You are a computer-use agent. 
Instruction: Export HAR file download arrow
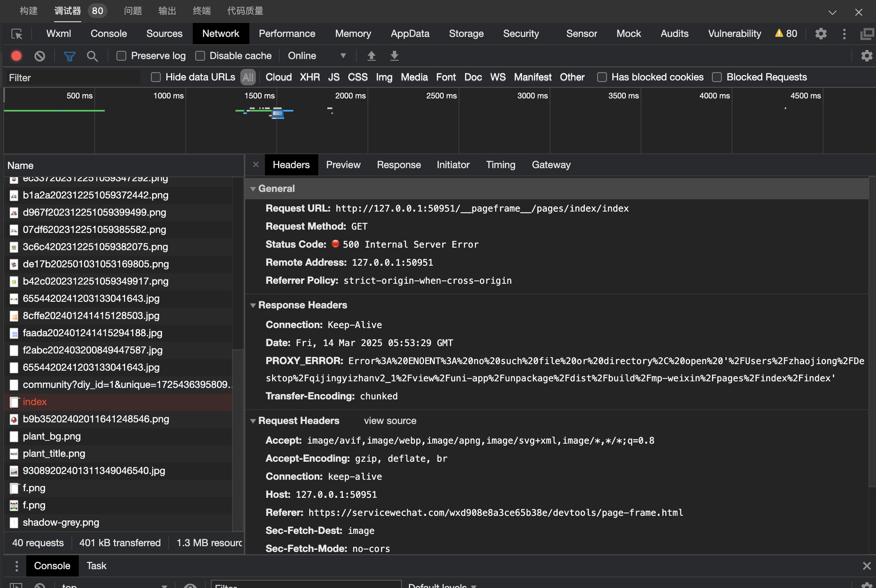395,55
